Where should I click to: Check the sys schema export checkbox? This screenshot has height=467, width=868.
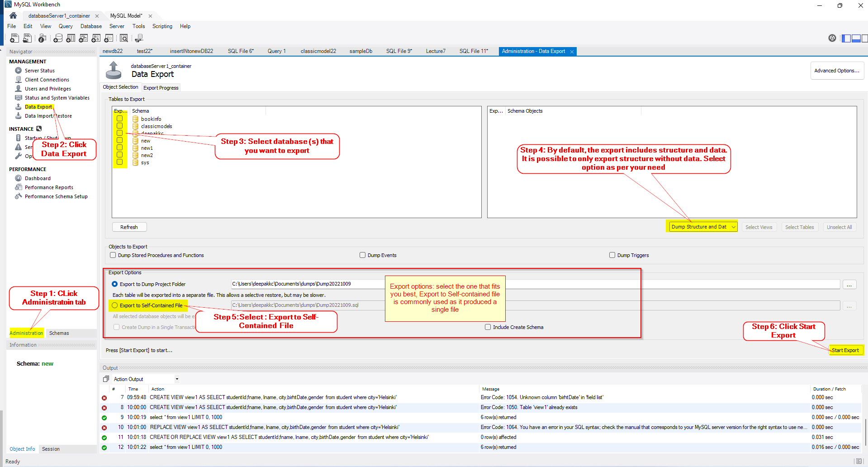point(119,162)
